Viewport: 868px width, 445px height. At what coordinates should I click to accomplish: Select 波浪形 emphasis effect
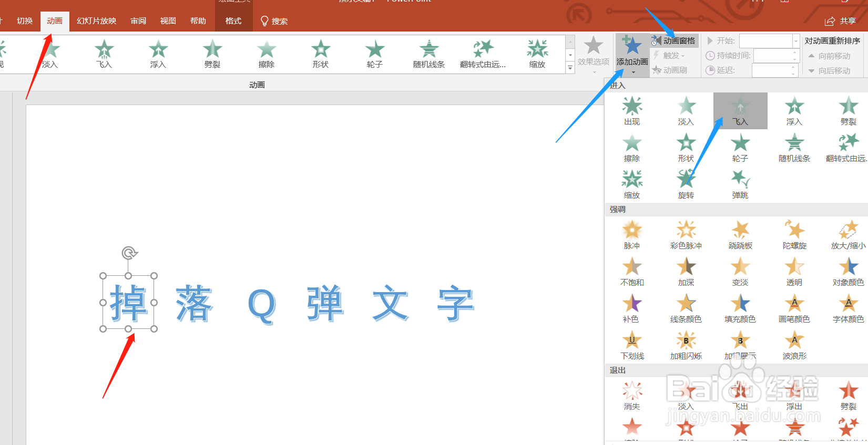[x=794, y=345]
